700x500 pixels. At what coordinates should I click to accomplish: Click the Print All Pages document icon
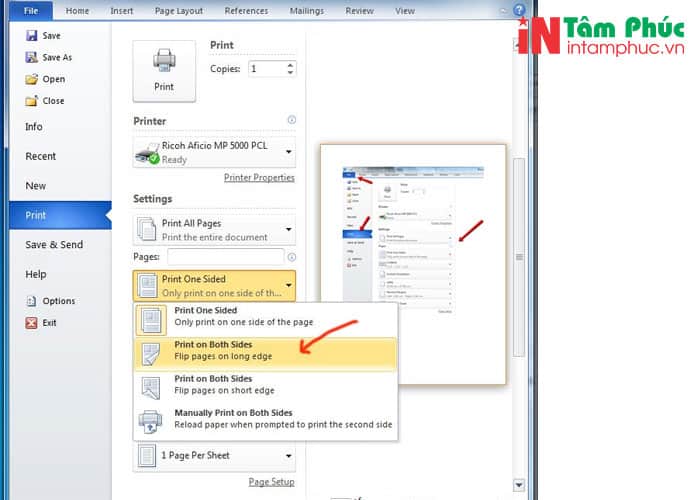pos(146,229)
